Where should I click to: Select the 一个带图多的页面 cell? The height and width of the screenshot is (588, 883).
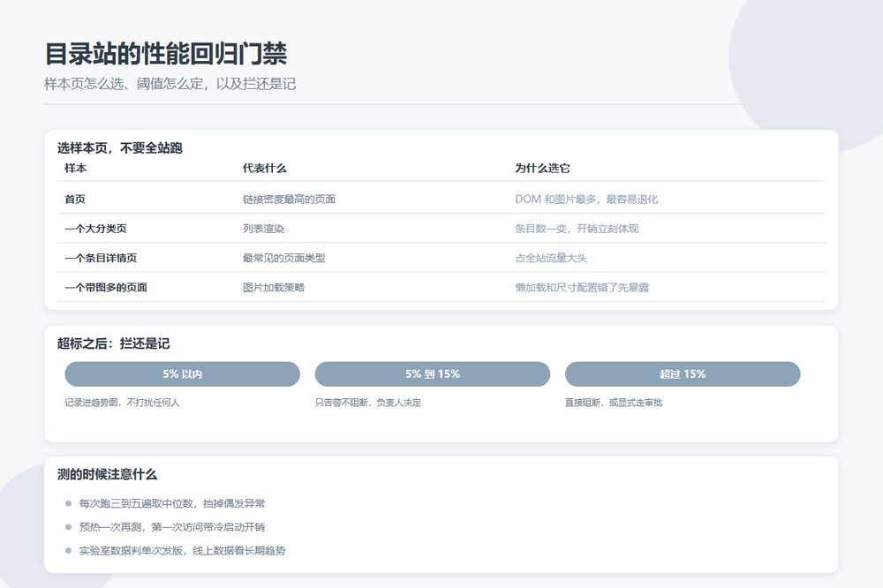click(x=106, y=287)
